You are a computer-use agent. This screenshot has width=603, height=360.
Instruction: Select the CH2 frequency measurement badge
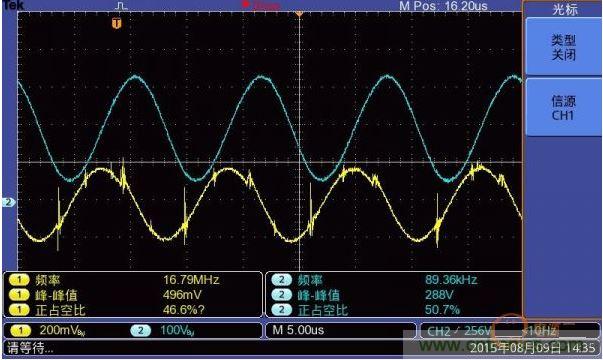[282, 280]
